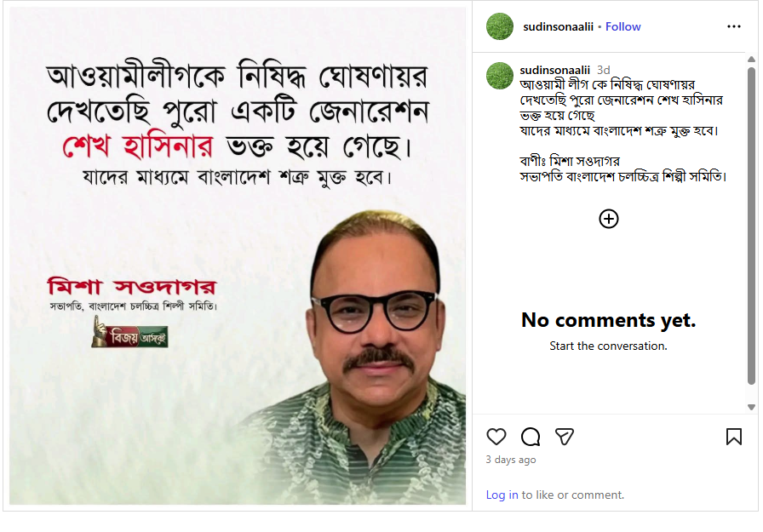Open sudinsonaalii header profile avatar
This screenshot has height=532, width=763.
pos(500,26)
